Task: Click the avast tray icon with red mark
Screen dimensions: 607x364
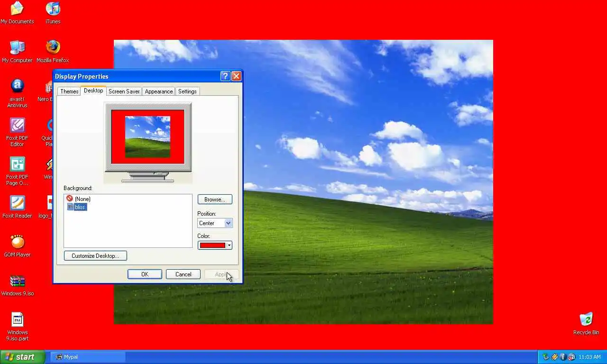Action: 571,357
